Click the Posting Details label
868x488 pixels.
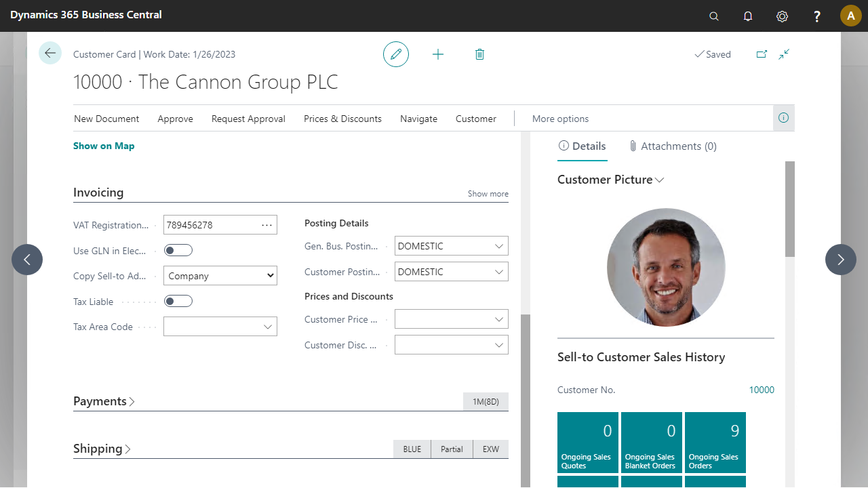click(336, 223)
